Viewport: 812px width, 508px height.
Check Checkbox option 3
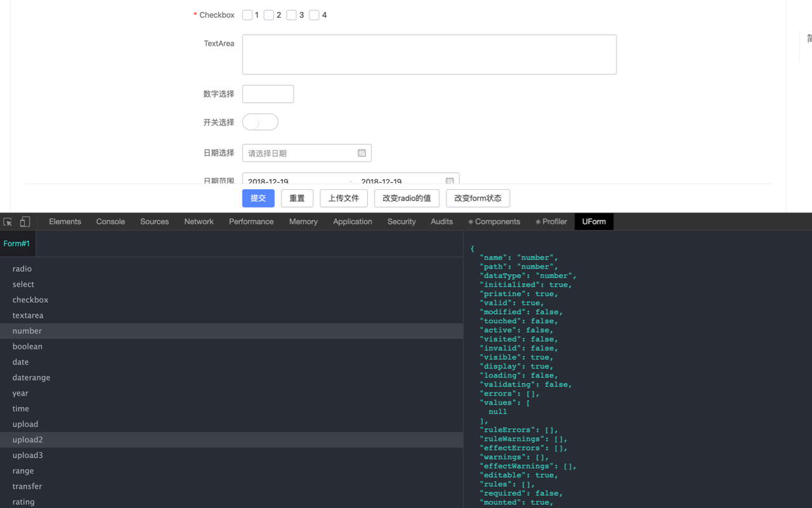tap(291, 15)
